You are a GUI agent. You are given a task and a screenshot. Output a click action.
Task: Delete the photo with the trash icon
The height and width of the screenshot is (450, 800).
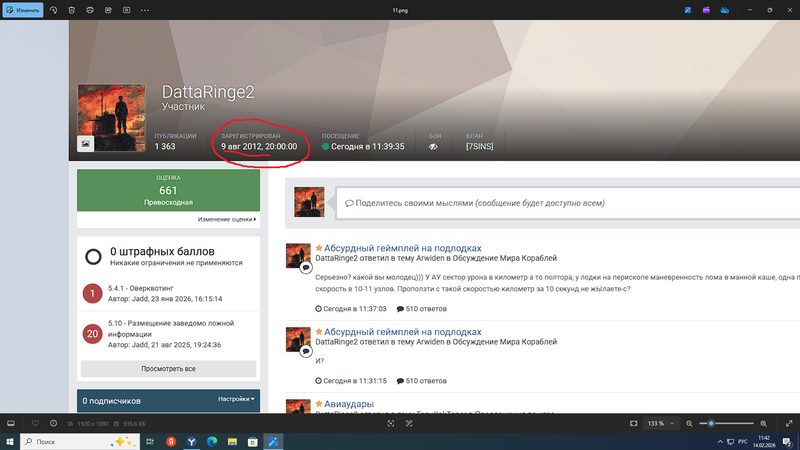point(72,10)
